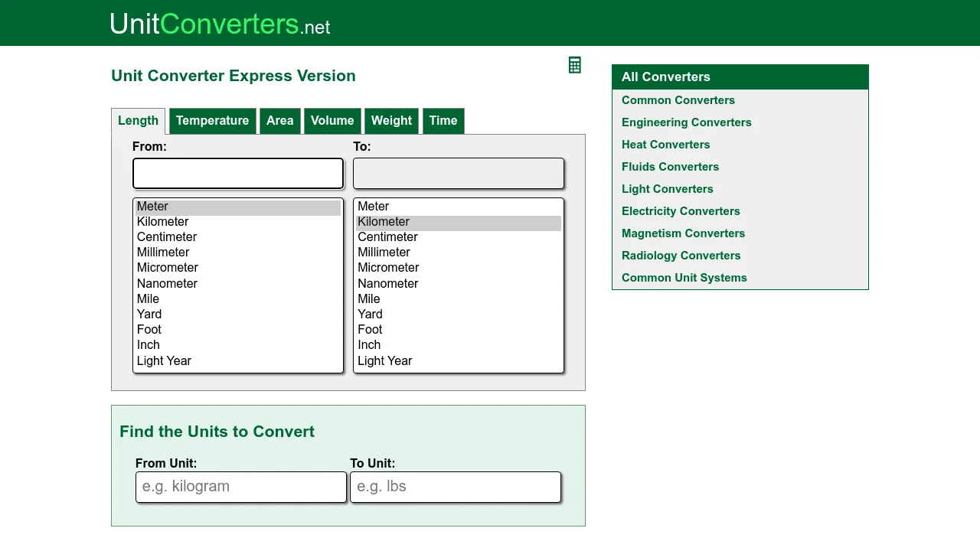Go to Engineering Converters
Image resolution: width=980 pixels, height=551 pixels.
pos(686,122)
